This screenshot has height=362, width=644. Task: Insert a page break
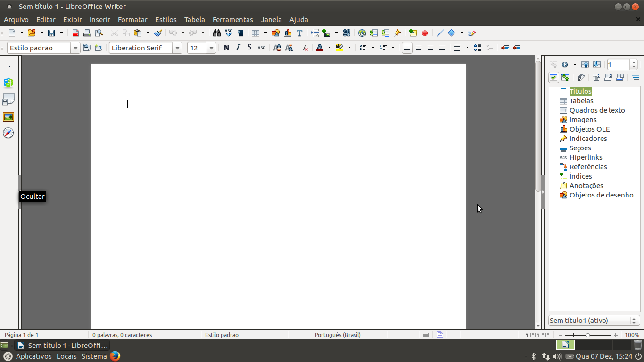pyautogui.click(x=314, y=33)
